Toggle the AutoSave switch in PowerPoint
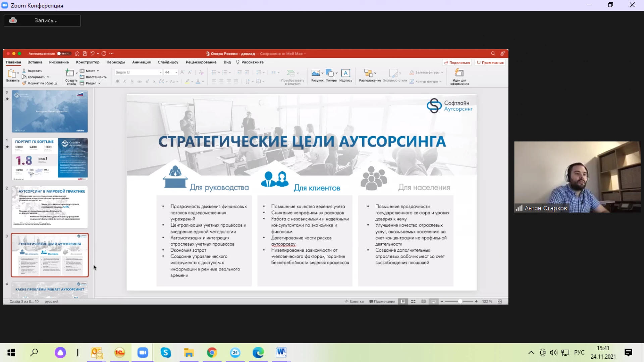The width and height of the screenshot is (644, 362). pyautogui.click(x=63, y=53)
